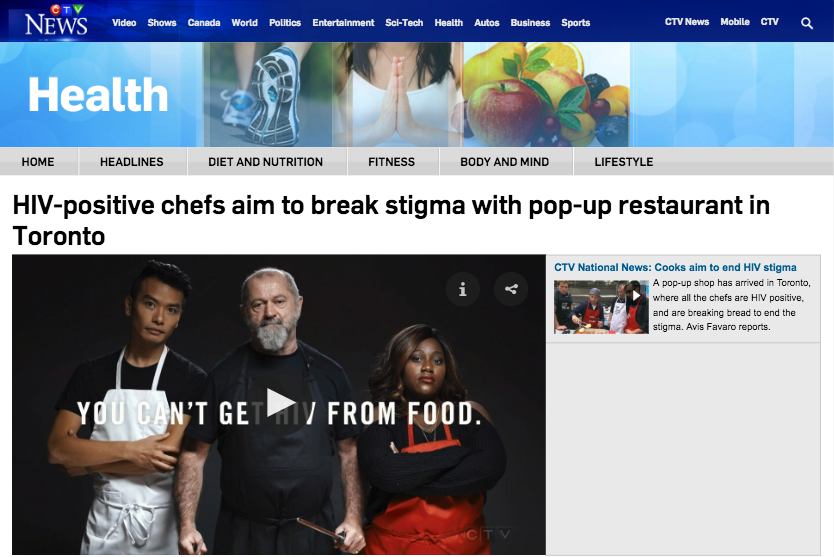Click the Mobile link in header
The width and height of the screenshot is (834, 557).
pyautogui.click(x=735, y=22)
